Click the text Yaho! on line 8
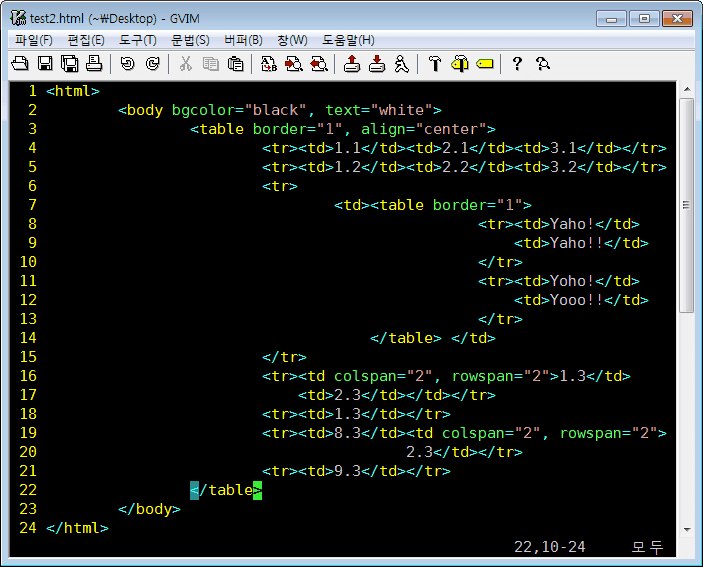 (572, 224)
